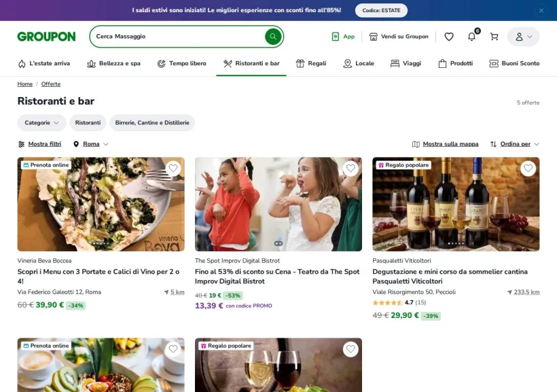
Task: Click 'Prenota online' badge on Vineria Beva deal
Action: (46, 165)
